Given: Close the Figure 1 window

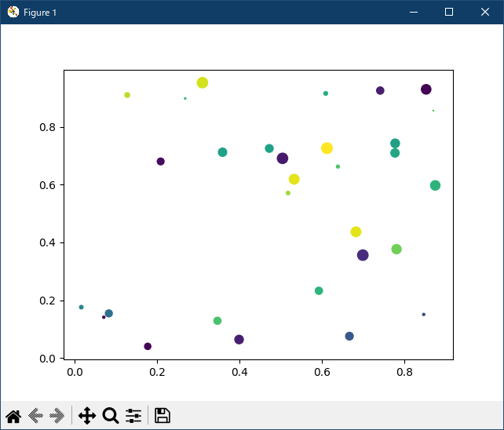Looking at the screenshot, I should coord(485,13).
